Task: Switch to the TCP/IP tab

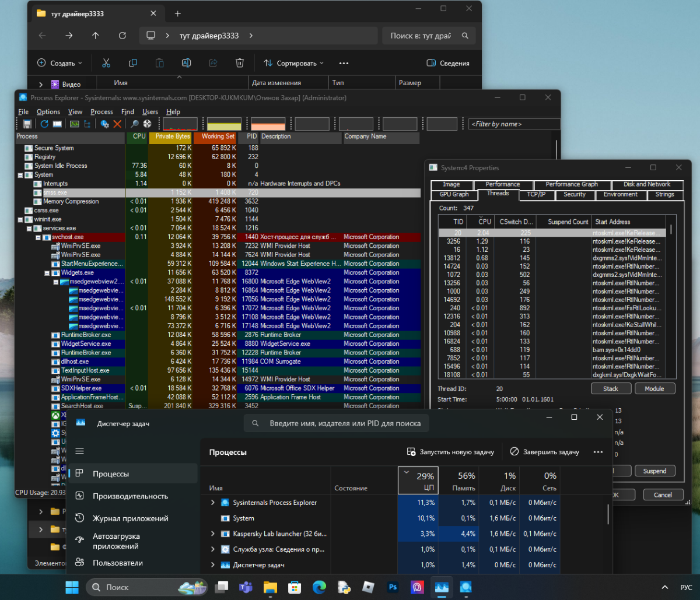Action: 535,194
